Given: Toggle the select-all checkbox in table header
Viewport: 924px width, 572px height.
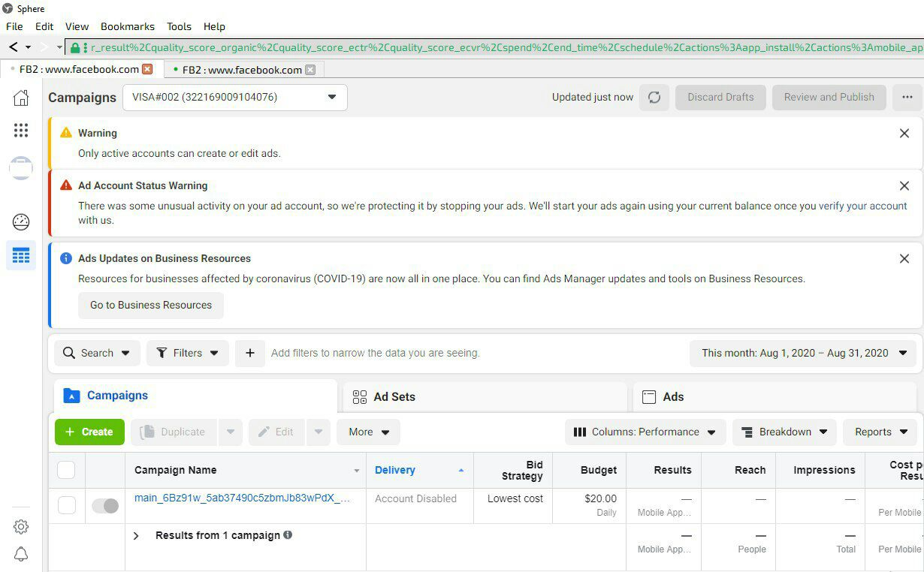Looking at the screenshot, I should click(x=67, y=470).
